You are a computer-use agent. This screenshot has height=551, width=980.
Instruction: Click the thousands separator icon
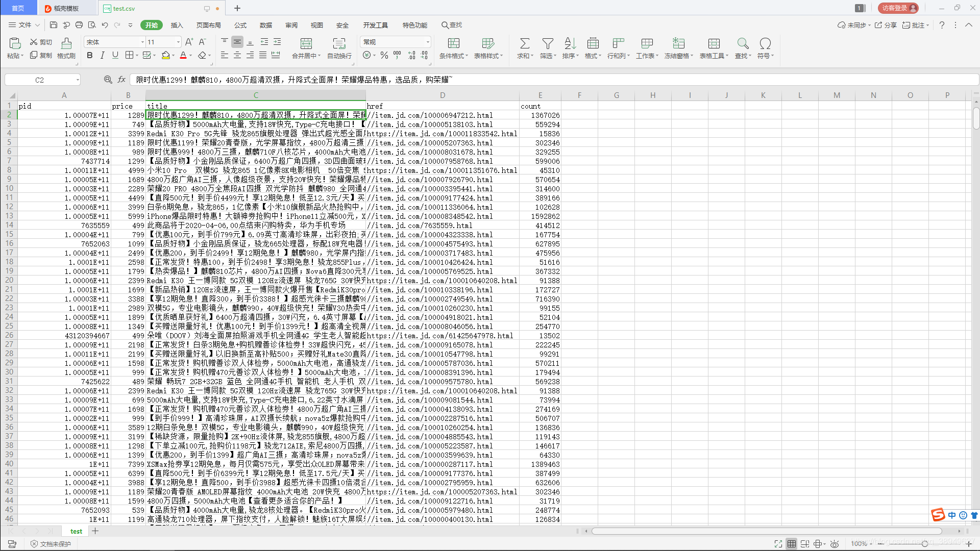397,55
